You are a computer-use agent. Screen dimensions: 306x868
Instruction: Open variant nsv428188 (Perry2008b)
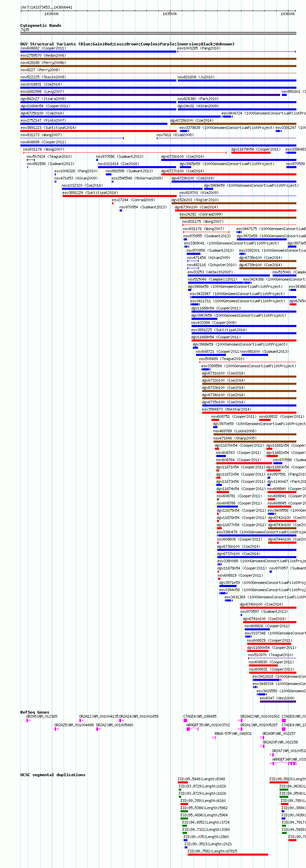(43, 63)
